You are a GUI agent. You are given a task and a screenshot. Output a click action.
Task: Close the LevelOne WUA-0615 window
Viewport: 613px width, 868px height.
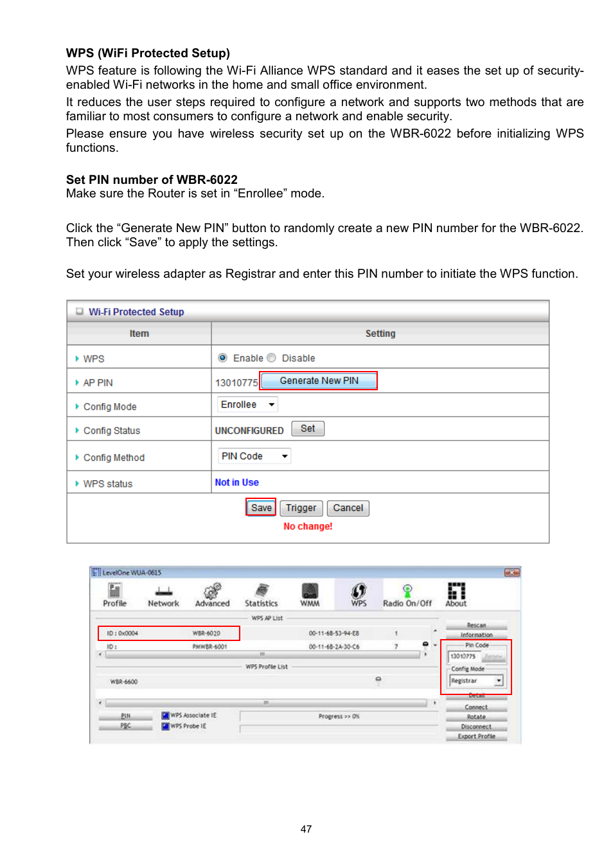[511, 572]
